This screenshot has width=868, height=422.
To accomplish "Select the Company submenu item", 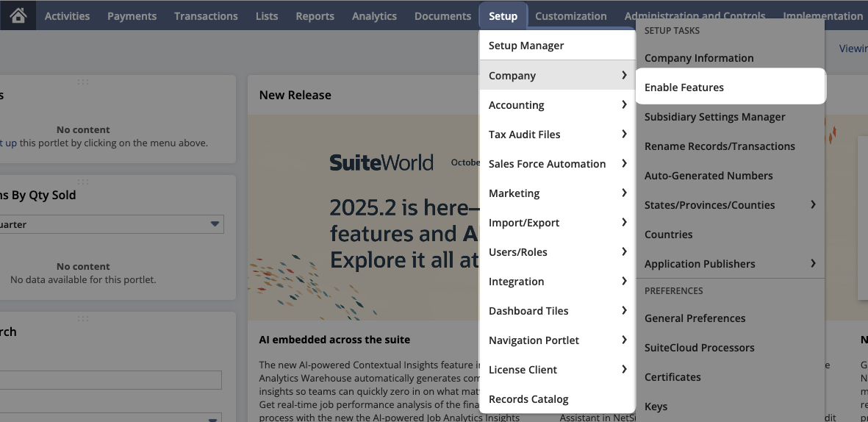I will pyautogui.click(x=557, y=75).
